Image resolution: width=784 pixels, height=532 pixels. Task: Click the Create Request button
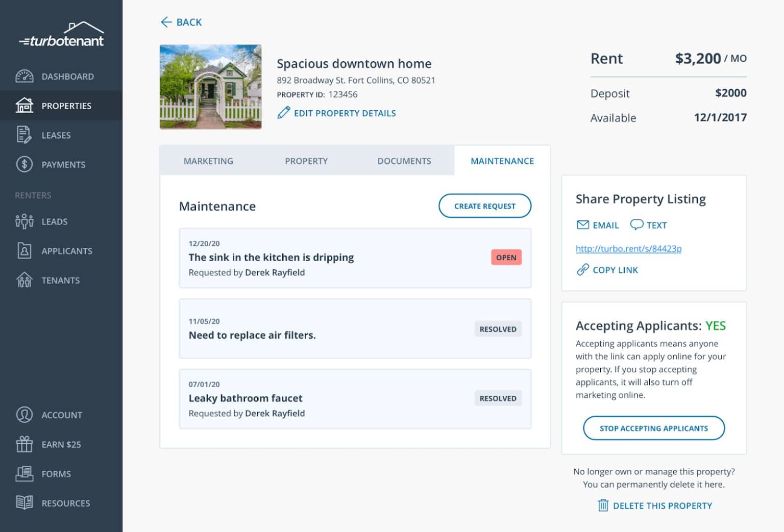point(484,206)
